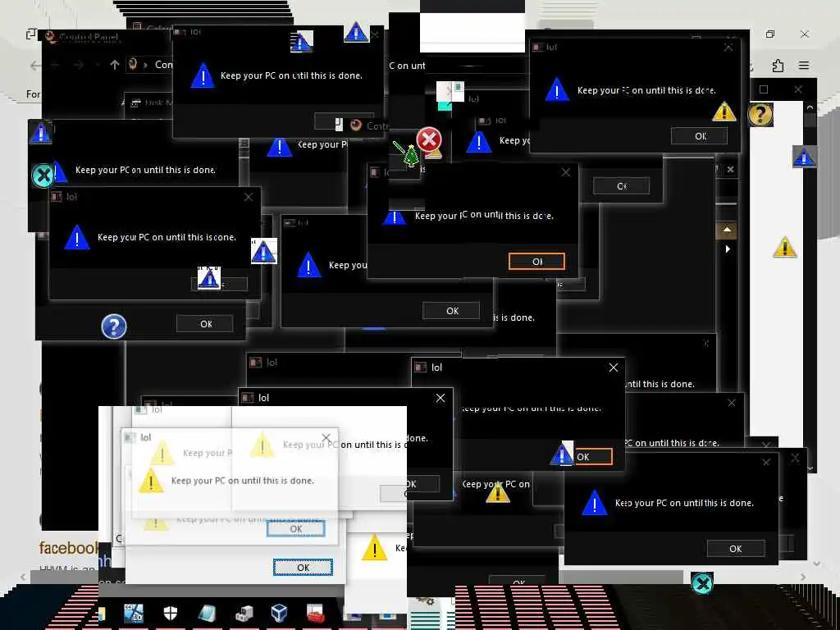
Task: Click the browser back arrow
Action: (x=36, y=66)
